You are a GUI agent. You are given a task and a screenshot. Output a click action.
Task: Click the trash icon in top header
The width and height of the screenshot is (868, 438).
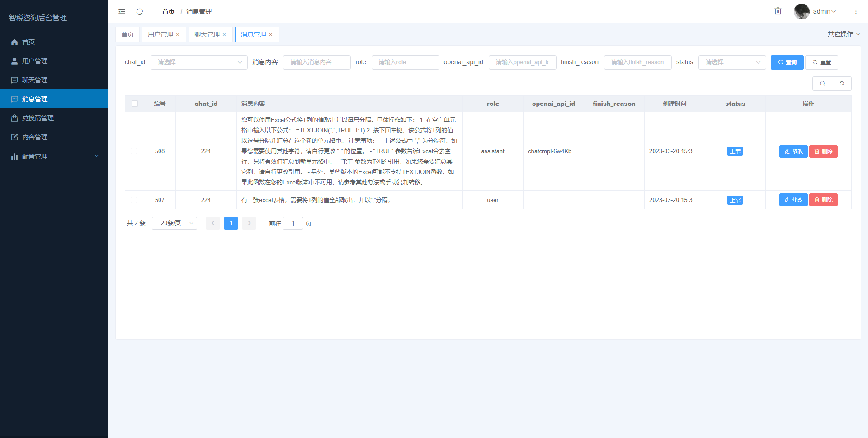[x=778, y=11]
